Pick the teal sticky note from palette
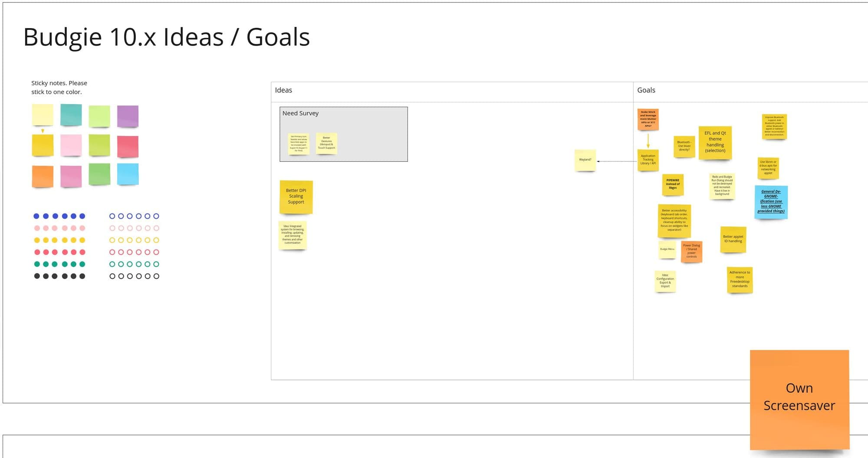The height and width of the screenshot is (458, 868). (x=71, y=115)
